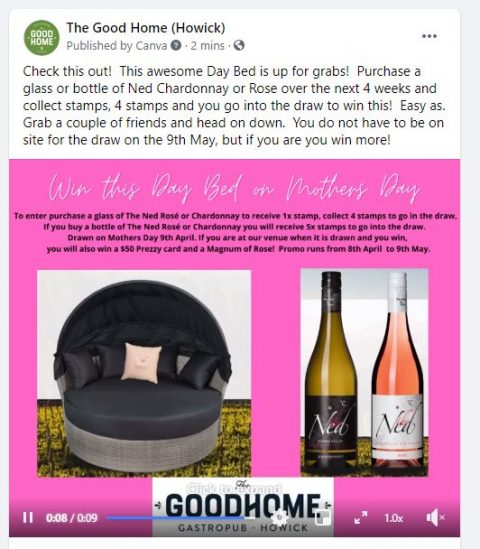The height and width of the screenshot is (549, 480).
Task: Open the video settings gear
Action: [x=279, y=517]
